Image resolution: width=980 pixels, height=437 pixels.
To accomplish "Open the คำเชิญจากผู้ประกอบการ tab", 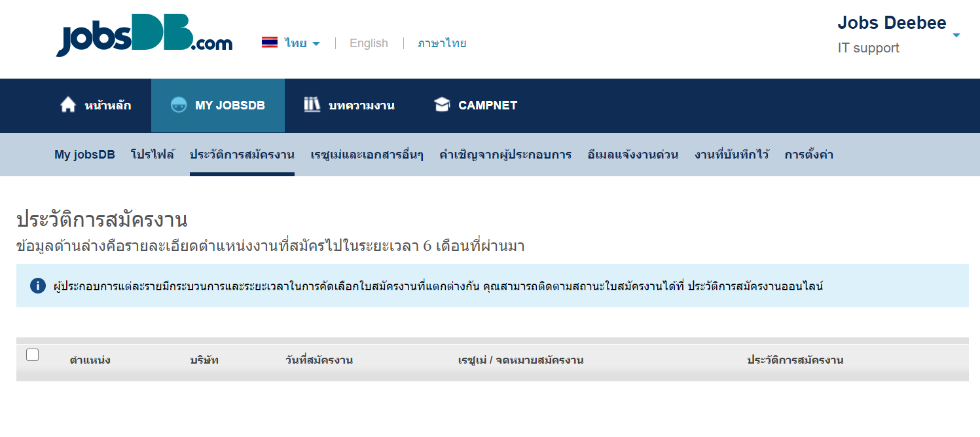I will click(505, 154).
